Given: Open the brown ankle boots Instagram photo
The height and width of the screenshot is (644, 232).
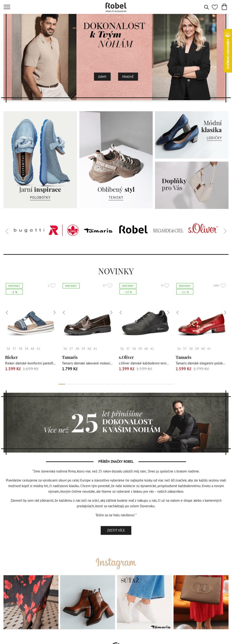Looking at the screenshot, I should (x=88, y=602).
